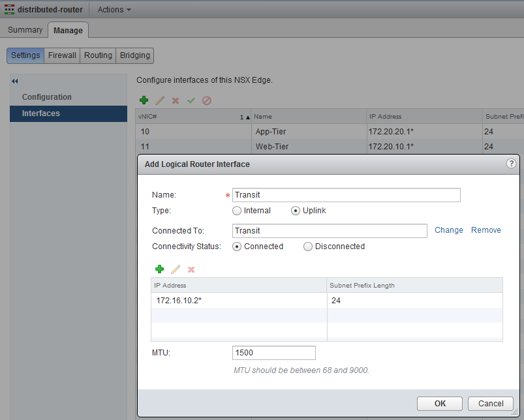Choose the Disconnected connectivity status option
Screen dimensions: 524x420
[x=308, y=247]
